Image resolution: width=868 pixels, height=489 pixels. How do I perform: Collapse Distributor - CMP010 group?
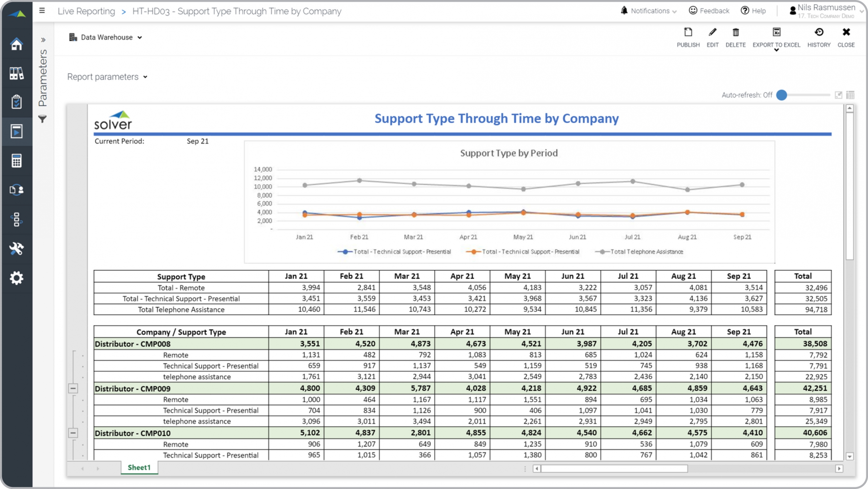coord(73,433)
